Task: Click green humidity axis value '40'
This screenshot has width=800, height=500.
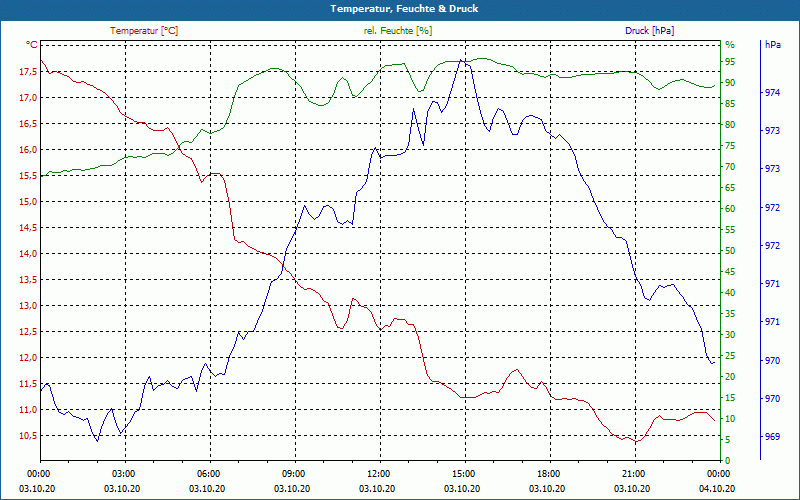Action: [x=730, y=293]
